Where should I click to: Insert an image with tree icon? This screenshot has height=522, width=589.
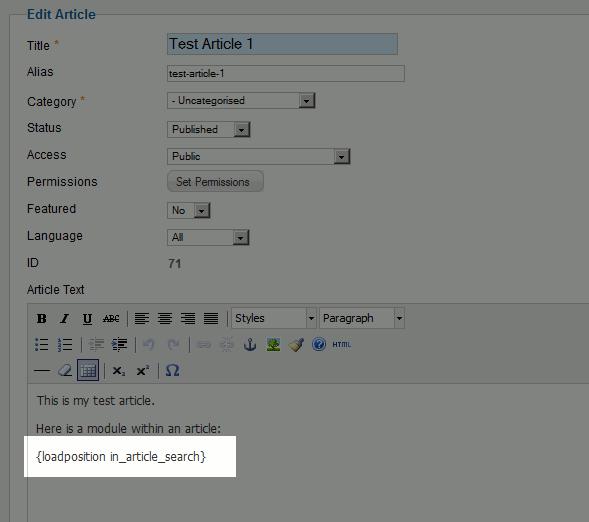273,344
